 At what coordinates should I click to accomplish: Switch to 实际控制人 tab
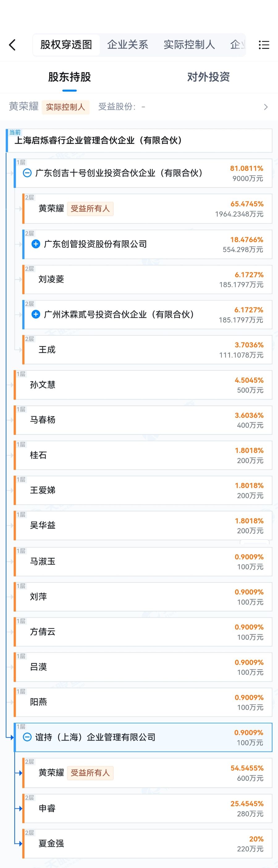pyautogui.click(x=189, y=44)
